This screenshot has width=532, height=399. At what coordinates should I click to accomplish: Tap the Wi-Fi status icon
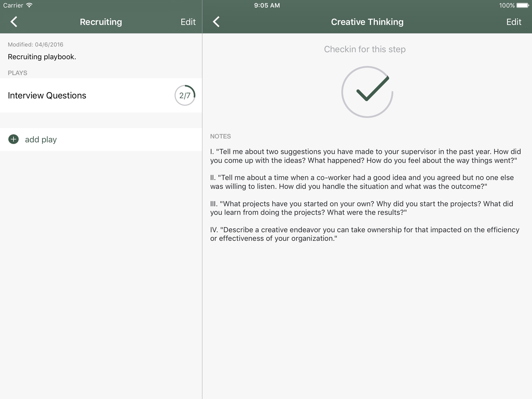(29, 5)
